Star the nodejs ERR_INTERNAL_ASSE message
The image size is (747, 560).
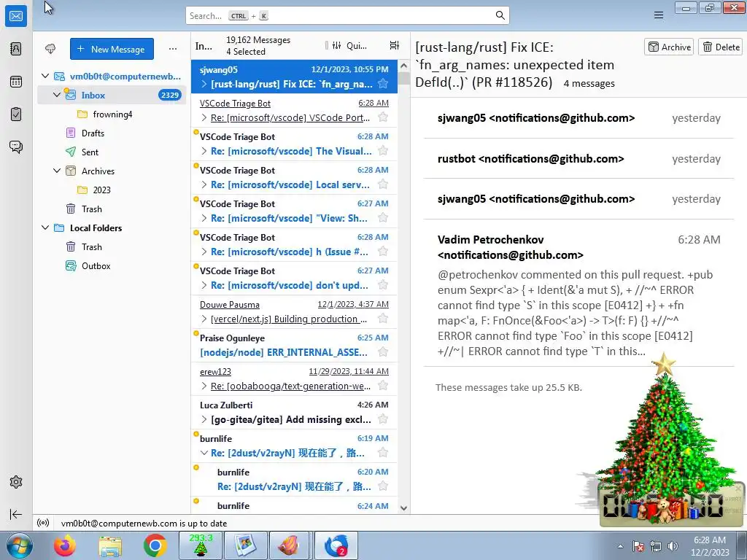coord(382,352)
